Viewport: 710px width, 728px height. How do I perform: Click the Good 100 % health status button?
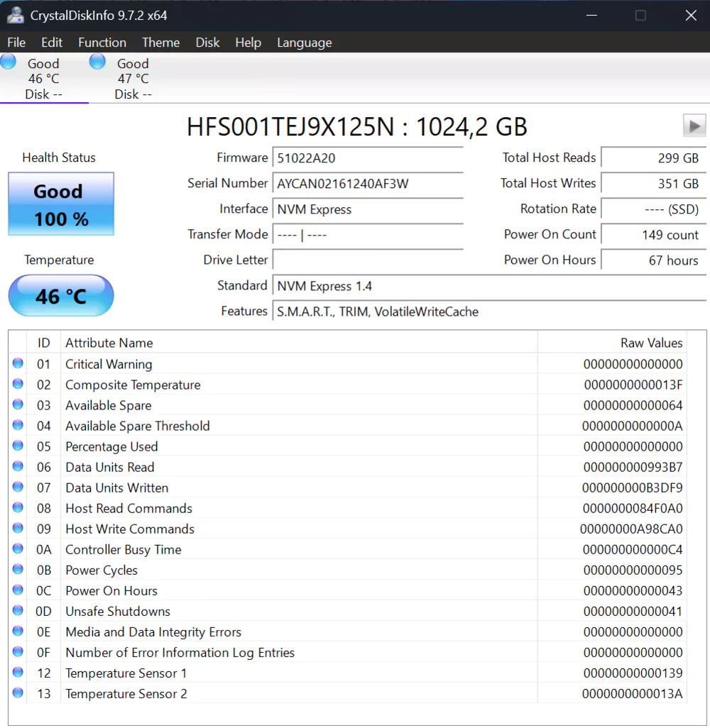[61, 204]
